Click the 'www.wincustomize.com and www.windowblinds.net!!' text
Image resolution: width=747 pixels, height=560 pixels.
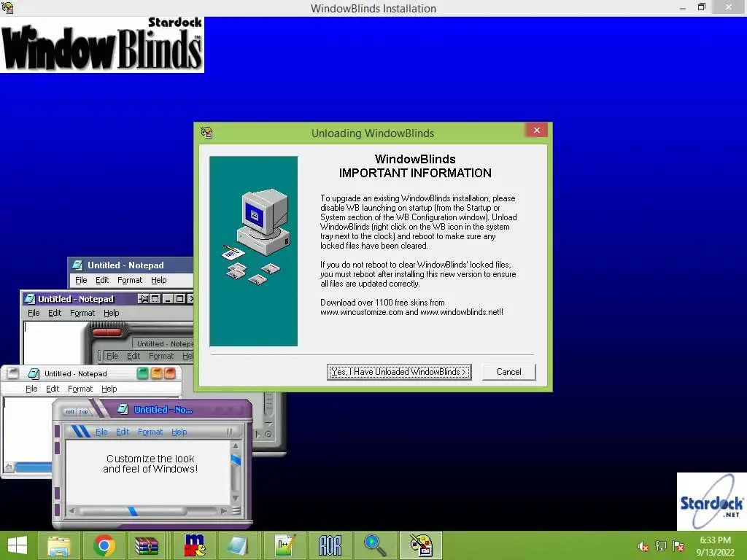411,312
